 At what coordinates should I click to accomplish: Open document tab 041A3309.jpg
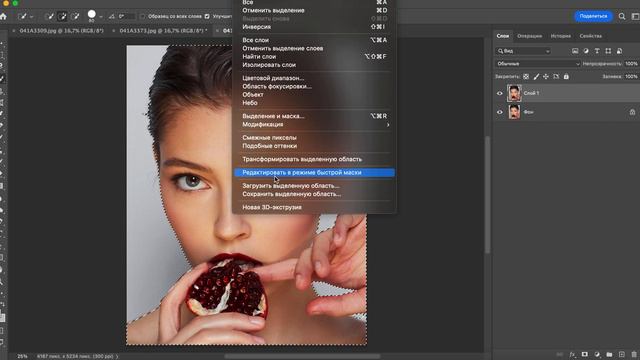pos(62,31)
